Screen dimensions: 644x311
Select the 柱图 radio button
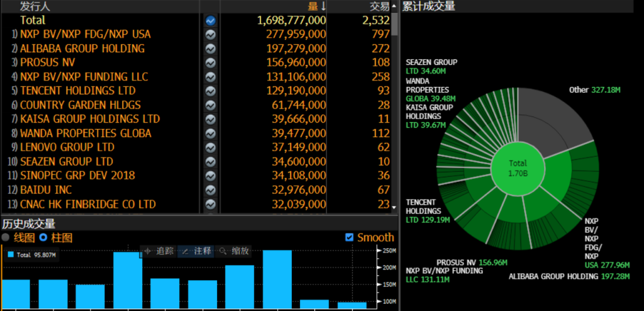(43, 237)
